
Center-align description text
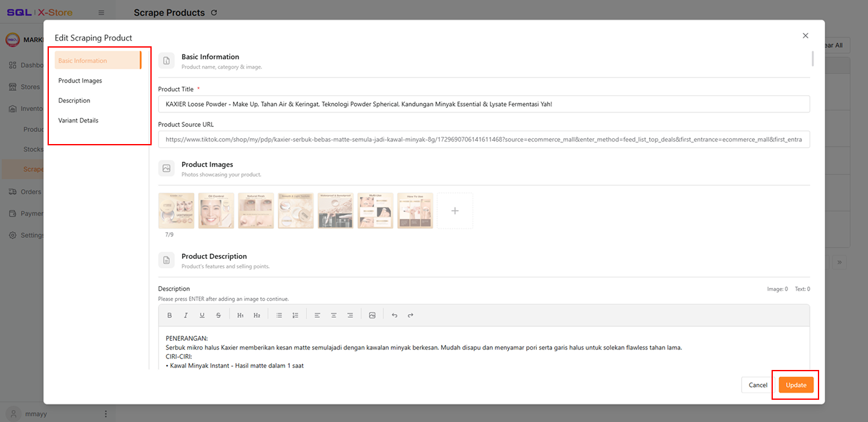pos(334,315)
